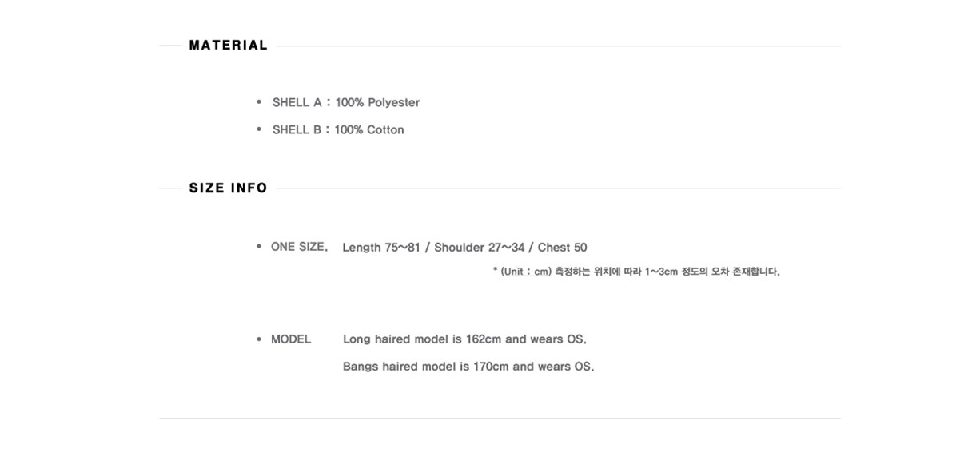980x460 pixels.
Task: Click the bullet before SHELL A
Action: click(259, 102)
